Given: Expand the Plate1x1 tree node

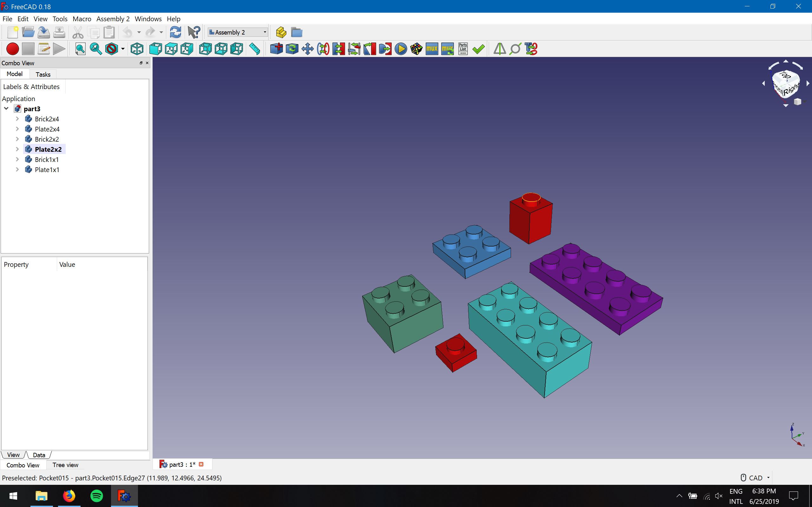Looking at the screenshot, I should [17, 170].
